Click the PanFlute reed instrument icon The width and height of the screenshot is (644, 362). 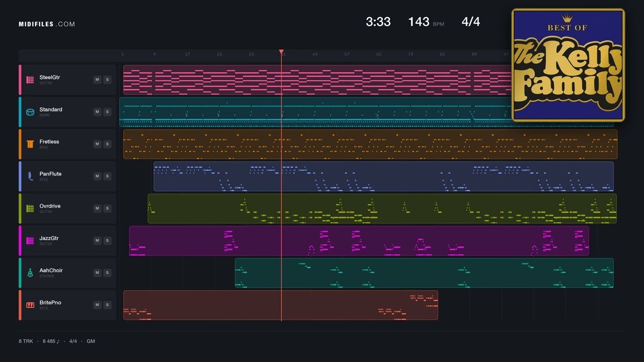tap(30, 176)
